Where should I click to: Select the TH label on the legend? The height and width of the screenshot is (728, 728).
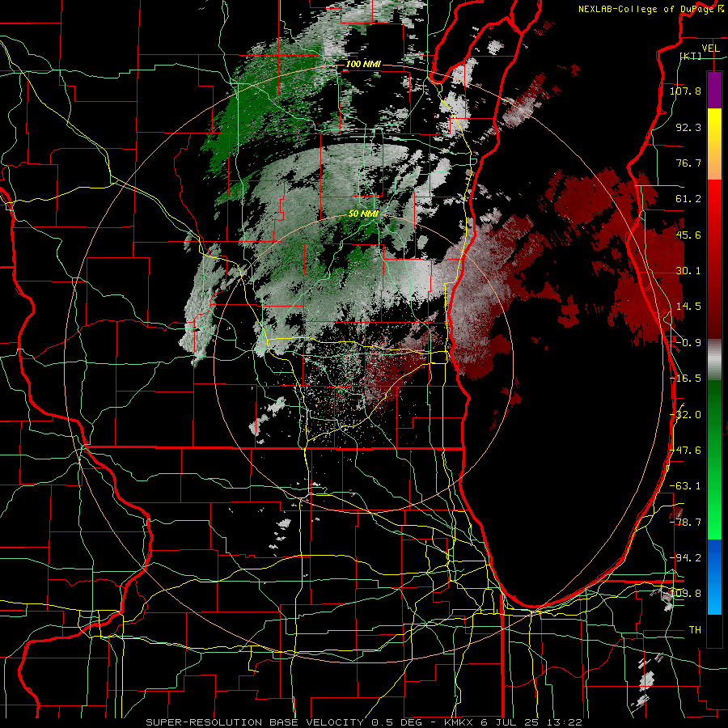click(695, 630)
